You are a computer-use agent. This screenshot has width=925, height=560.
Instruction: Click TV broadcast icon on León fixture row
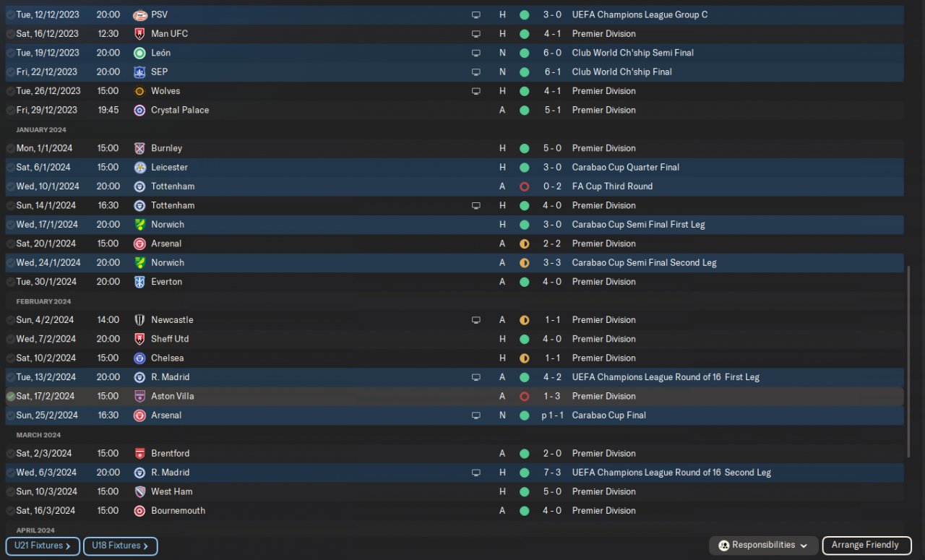pyautogui.click(x=476, y=53)
